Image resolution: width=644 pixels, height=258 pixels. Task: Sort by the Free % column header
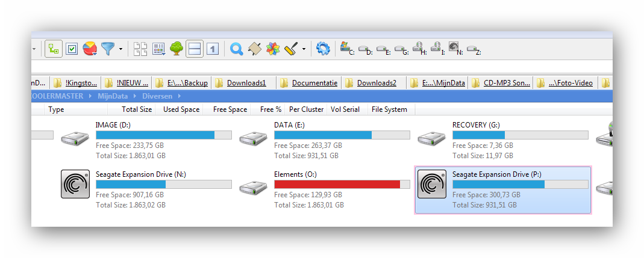268,109
